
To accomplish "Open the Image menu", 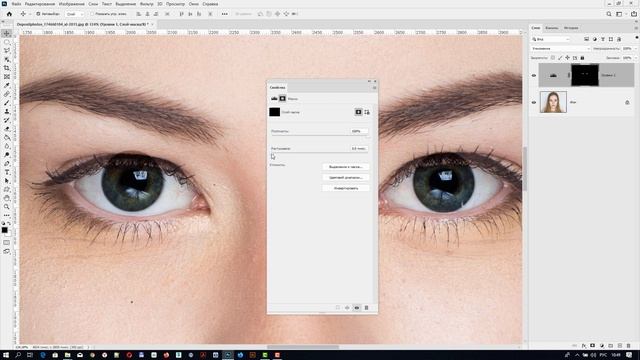I will coord(71,4).
